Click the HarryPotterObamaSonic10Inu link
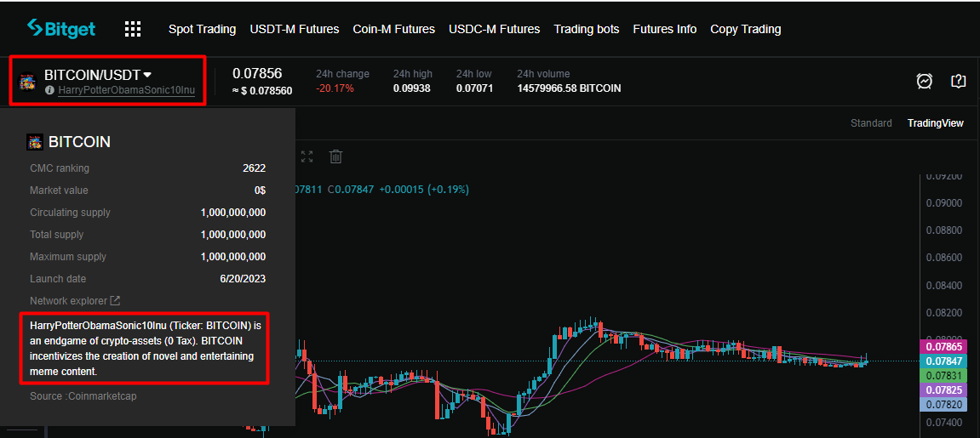 (127, 90)
